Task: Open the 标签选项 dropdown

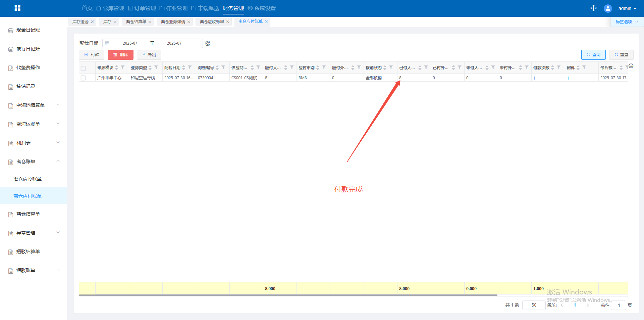Action: tap(627, 22)
